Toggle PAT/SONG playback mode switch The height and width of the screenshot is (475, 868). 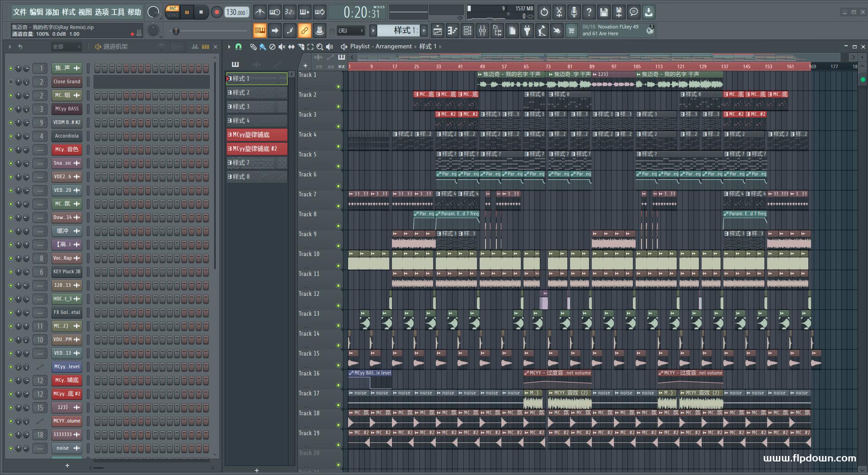coord(173,12)
